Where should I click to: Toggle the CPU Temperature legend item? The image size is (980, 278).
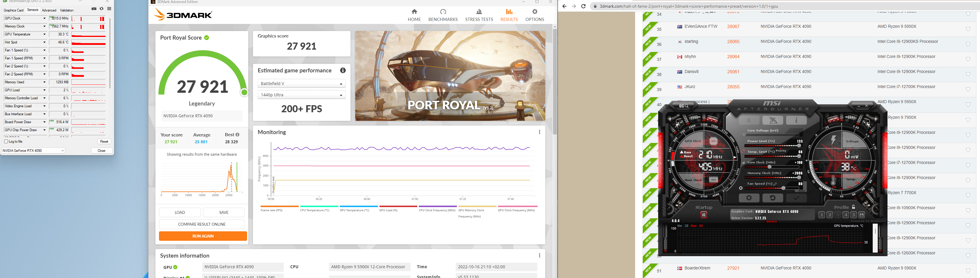coord(319,209)
